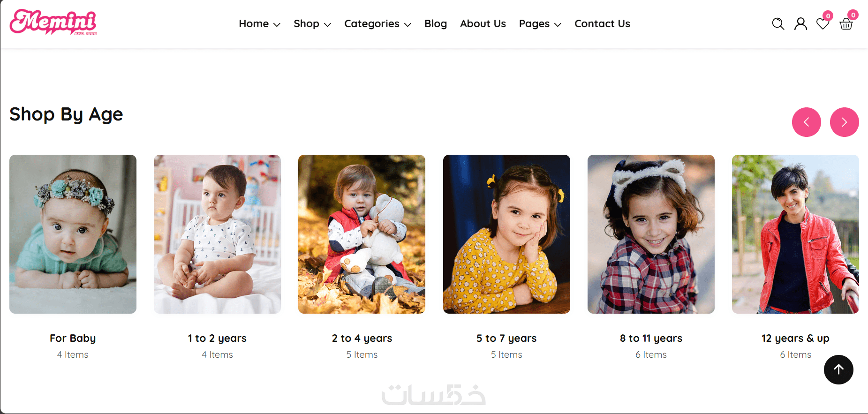Screen dimensions: 868x414
Task: Open the search magnifier icon
Action: 778,24
